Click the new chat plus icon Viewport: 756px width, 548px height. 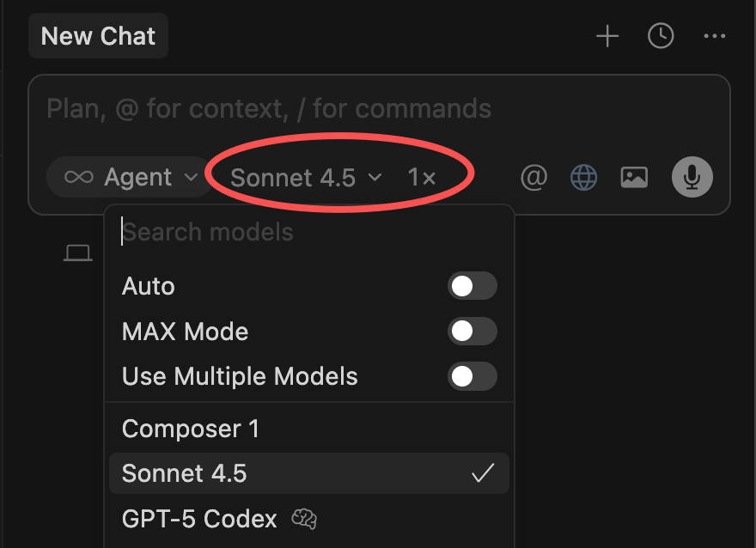607,36
